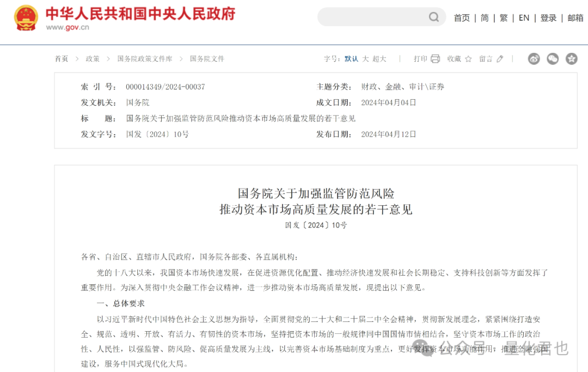Image resolution: width=588 pixels, height=372 pixels.
Task: Switch language to EN
Action: coord(524,17)
